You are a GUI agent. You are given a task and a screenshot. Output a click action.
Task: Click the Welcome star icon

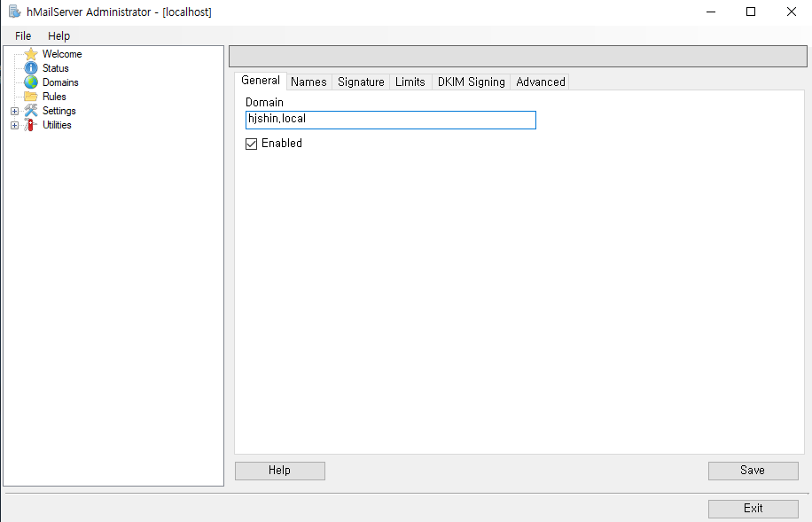click(31, 54)
